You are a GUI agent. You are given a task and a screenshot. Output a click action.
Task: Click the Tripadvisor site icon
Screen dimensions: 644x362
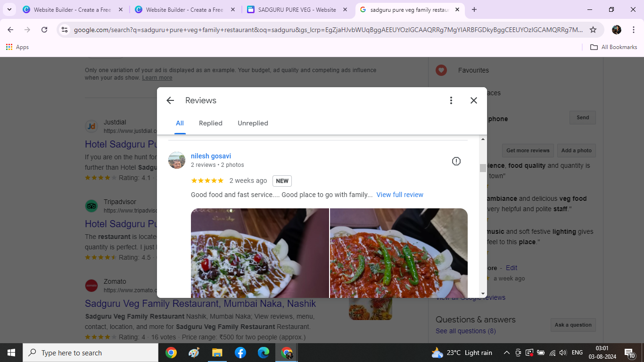point(91,206)
